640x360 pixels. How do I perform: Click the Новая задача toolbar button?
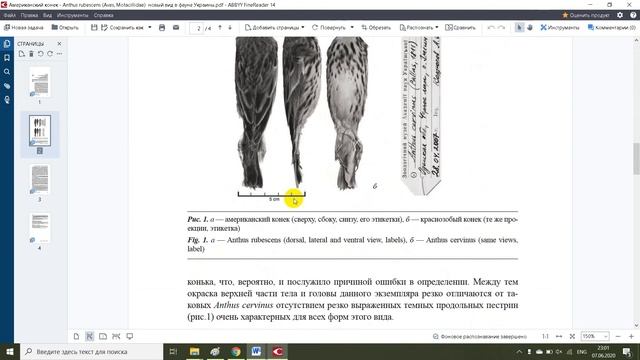coord(24,28)
